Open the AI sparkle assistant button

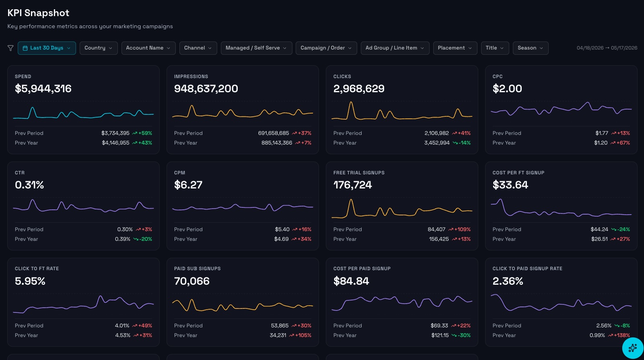tap(633, 348)
